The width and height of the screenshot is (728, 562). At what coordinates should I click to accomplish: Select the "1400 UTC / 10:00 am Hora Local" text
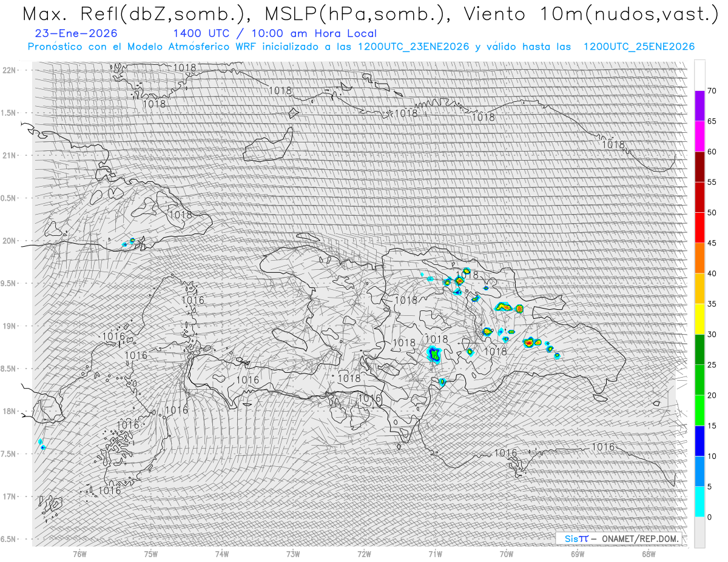click(x=275, y=33)
